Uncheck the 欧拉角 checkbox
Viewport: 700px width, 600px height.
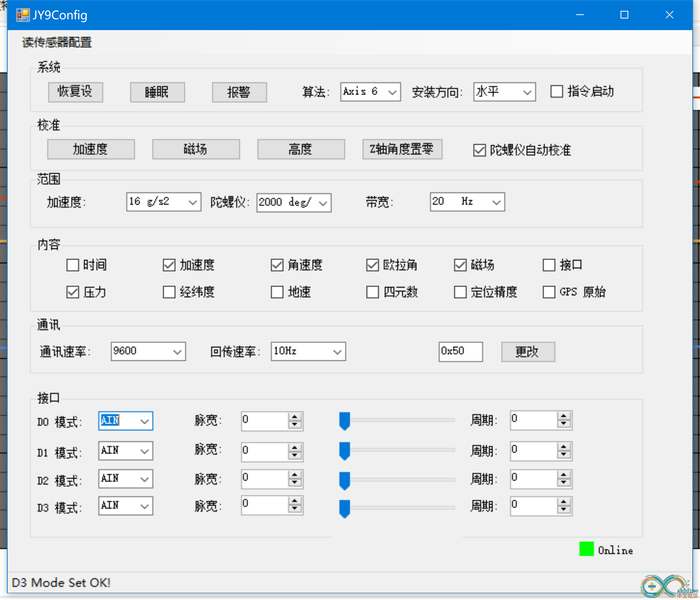(x=372, y=265)
